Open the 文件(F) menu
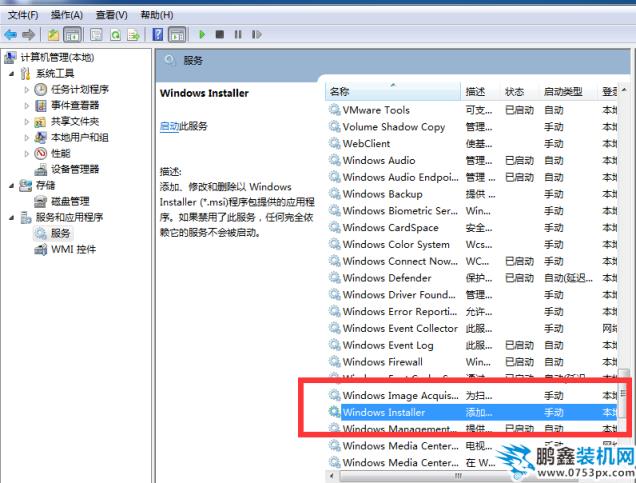Image resolution: width=636 pixels, height=483 pixels. [x=23, y=15]
